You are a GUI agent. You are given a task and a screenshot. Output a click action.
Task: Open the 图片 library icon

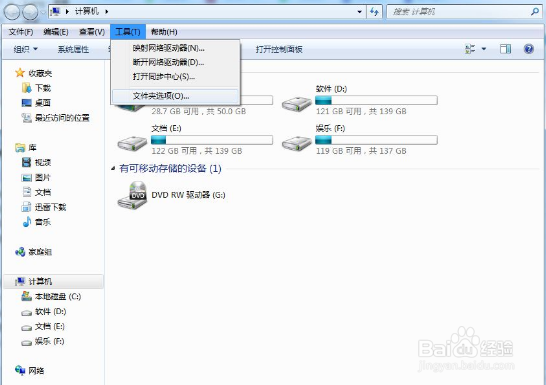coord(26,178)
